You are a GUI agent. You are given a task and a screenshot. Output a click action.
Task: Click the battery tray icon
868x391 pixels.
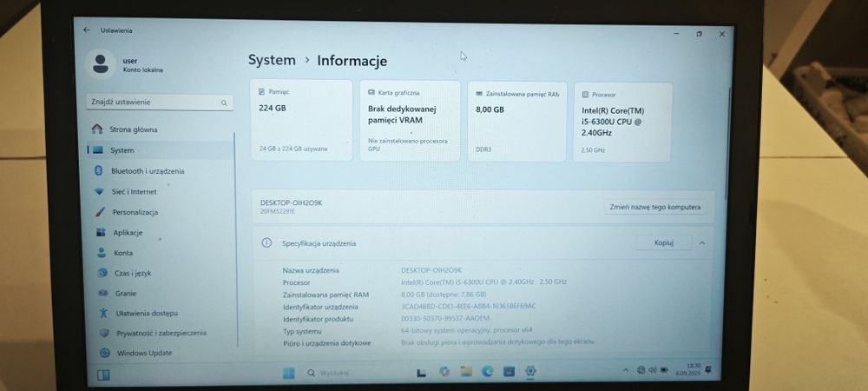coord(662,369)
